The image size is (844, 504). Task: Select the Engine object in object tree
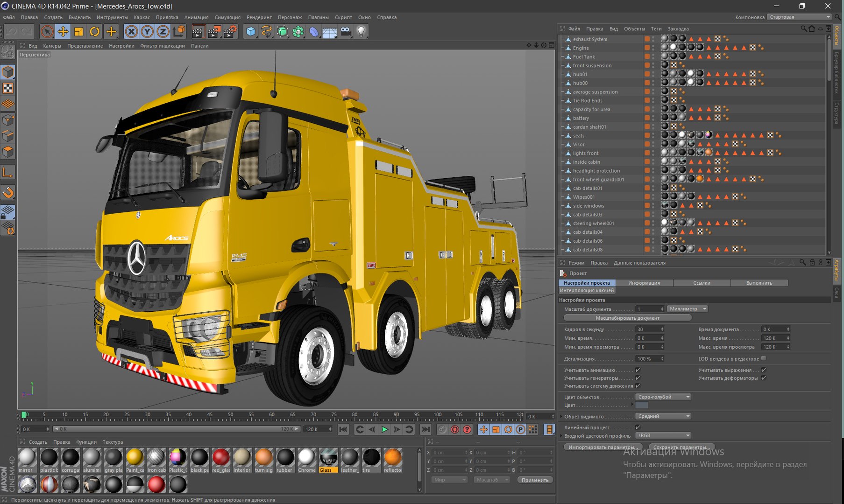click(581, 48)
